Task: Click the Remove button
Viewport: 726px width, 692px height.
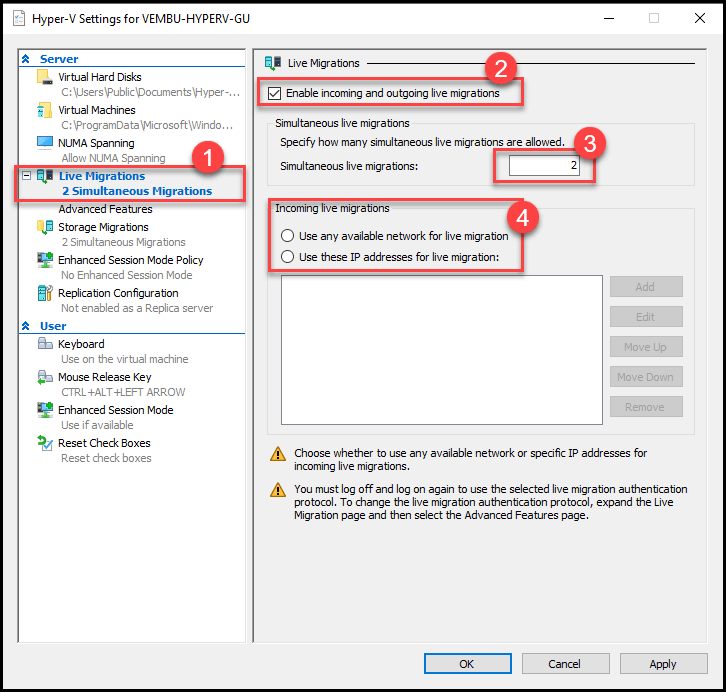Action: coord(646,407)
